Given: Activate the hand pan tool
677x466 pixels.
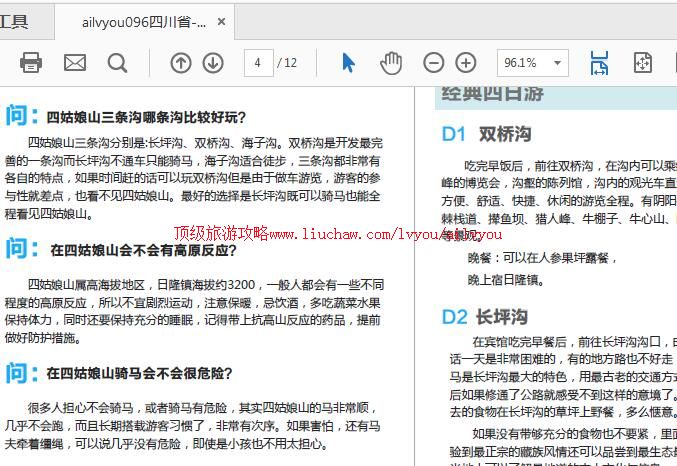Looking at the screenshot, I should coord(391,63).
